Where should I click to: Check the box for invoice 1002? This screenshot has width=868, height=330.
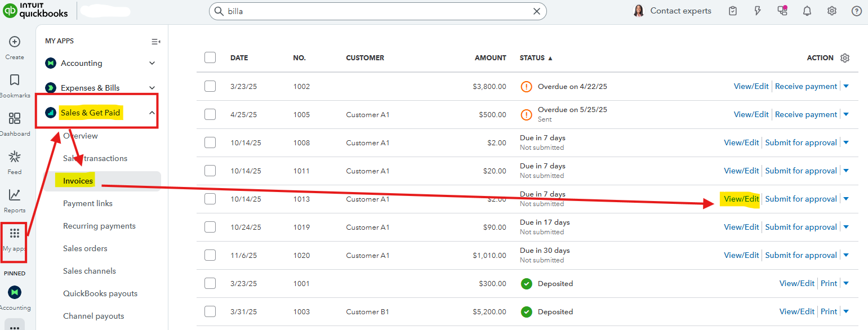point(210,86)
